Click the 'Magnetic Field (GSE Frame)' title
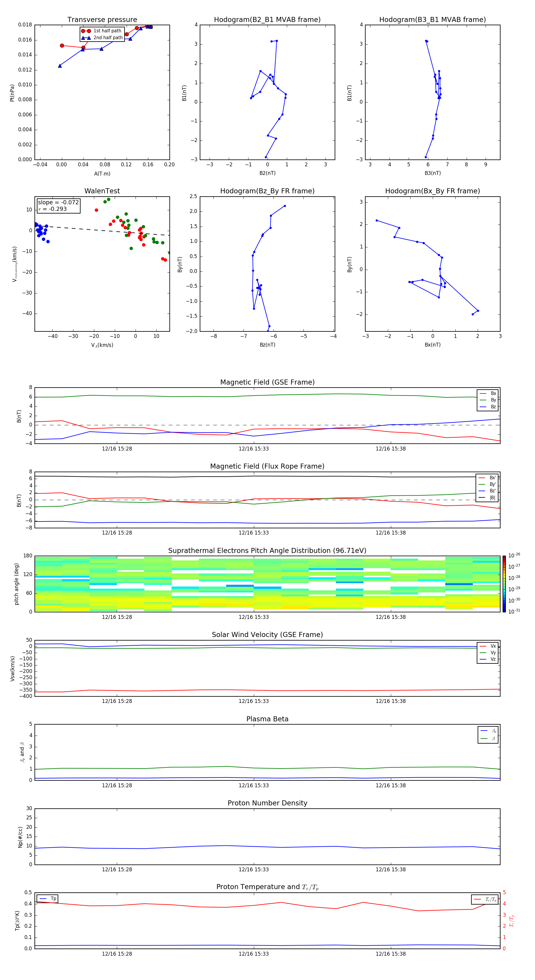The height and width of the screenshot is (980, 535). [267, 382]
